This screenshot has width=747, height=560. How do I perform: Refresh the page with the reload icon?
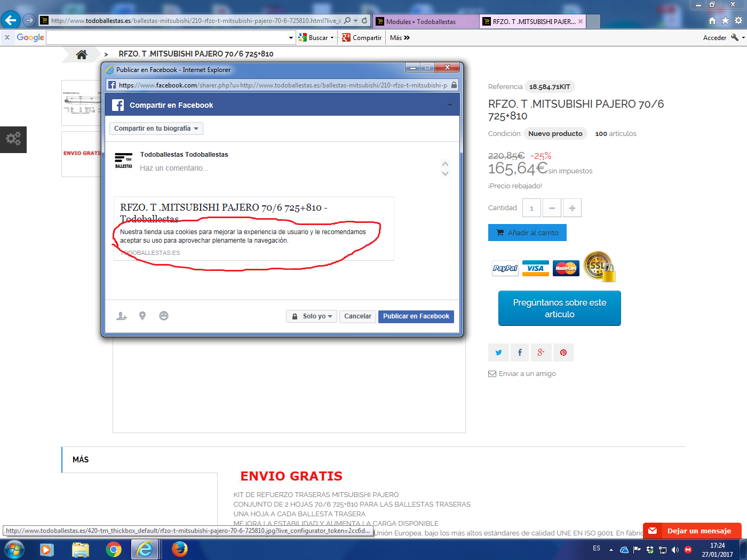coord(364,20)
